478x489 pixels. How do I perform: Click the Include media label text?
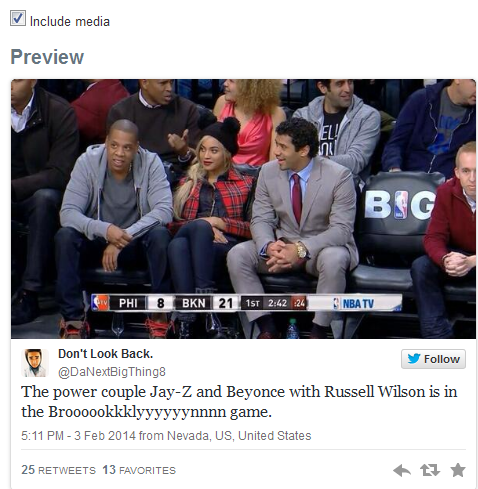(x=70, y=22)
